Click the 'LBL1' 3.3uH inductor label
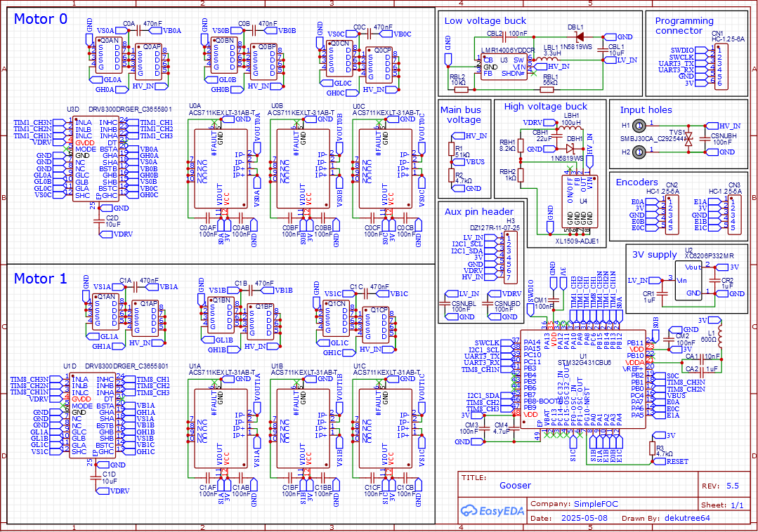 [x=551, y=47]
